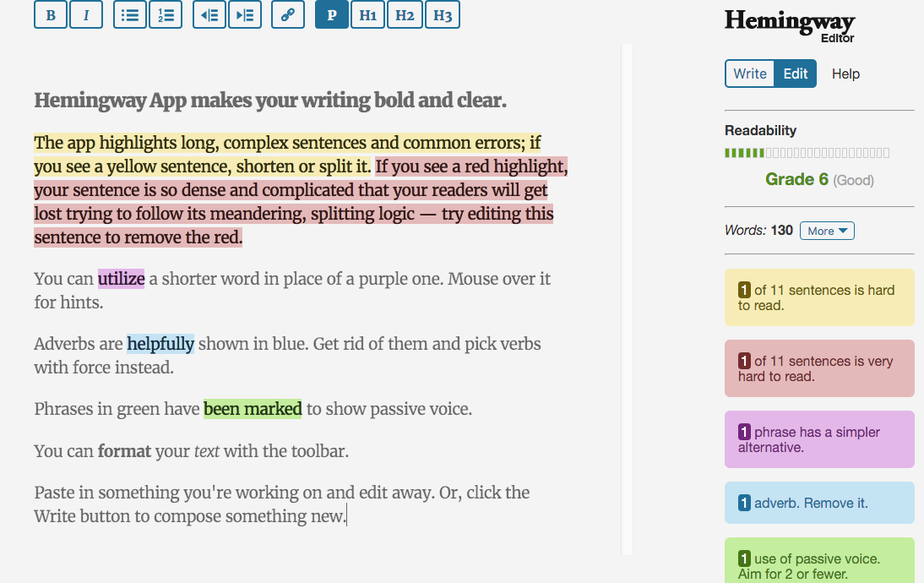Viewport: 924px width, 583px height.
Task: Select the readability grade progress bar
Action: point(807,153)
